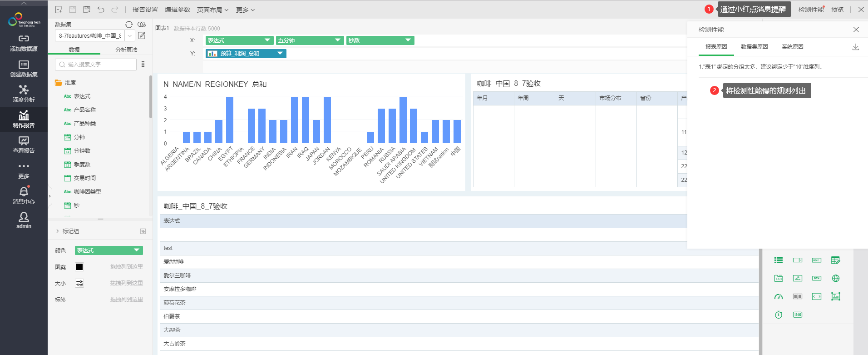This screenshot has height=355, width=868.
Task: Select the globe web page component icon
Action: pos(836,279)
